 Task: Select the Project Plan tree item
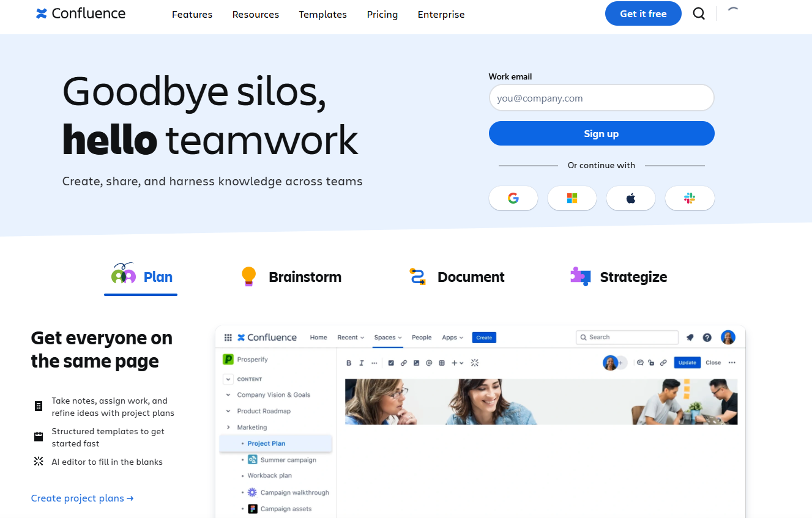(x=275, y=443)
